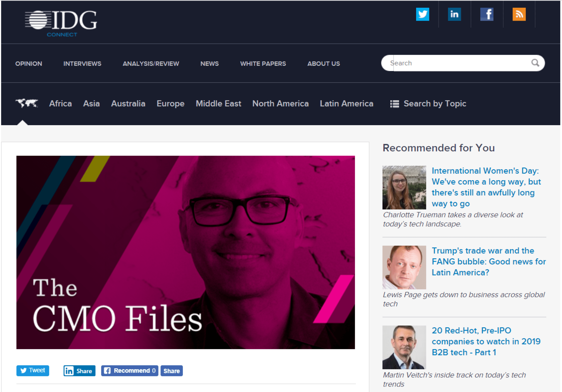Open the News section
The height and width of the screenshot is (392, 562).
tap(209, 64)
